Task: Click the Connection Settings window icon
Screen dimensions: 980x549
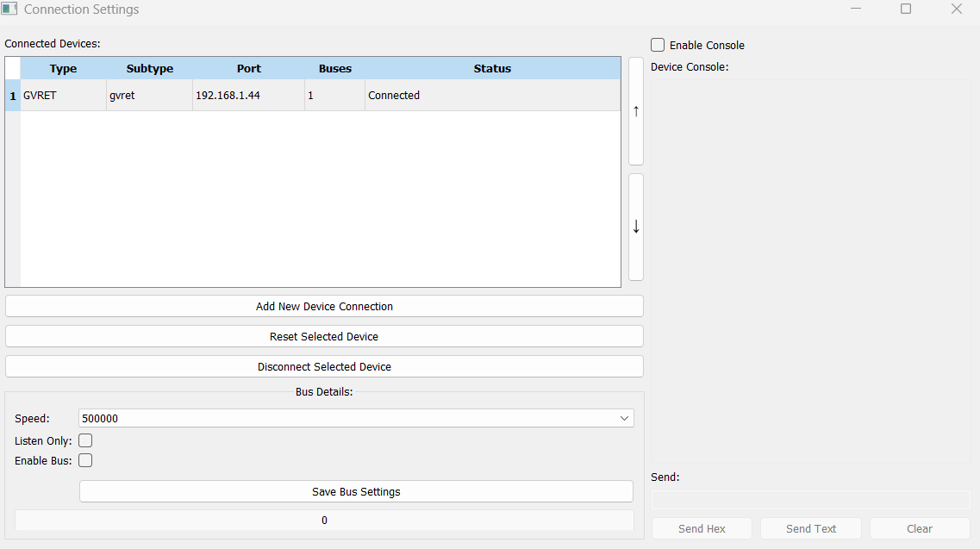Action: click(9, 9)
